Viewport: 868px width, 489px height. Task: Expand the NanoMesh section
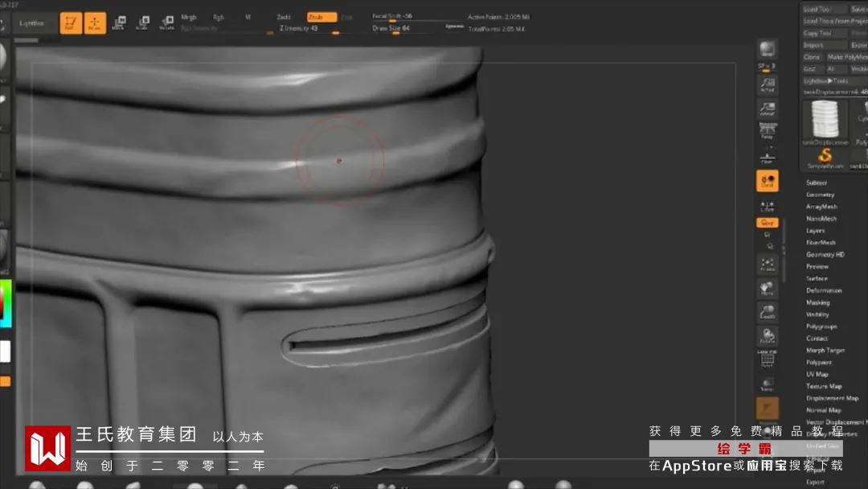(821, 219)
